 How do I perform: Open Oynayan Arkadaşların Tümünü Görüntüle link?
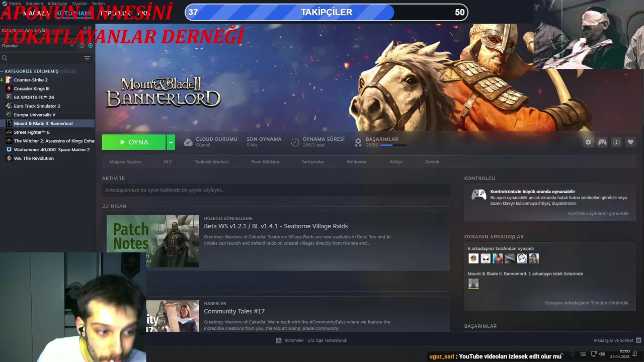pos(587,303)
